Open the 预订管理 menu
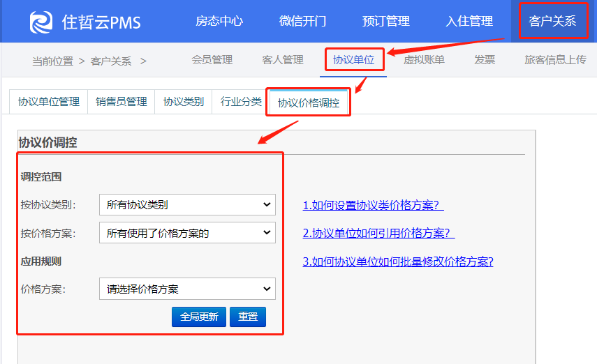597x364 pixels. [385, 21]
